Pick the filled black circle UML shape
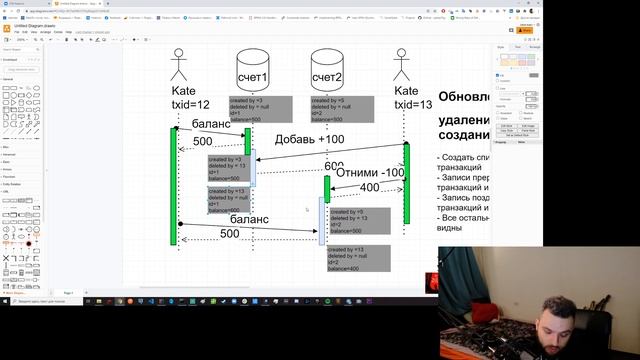Viewport: 640px width, 360px height. pos(29,243)
